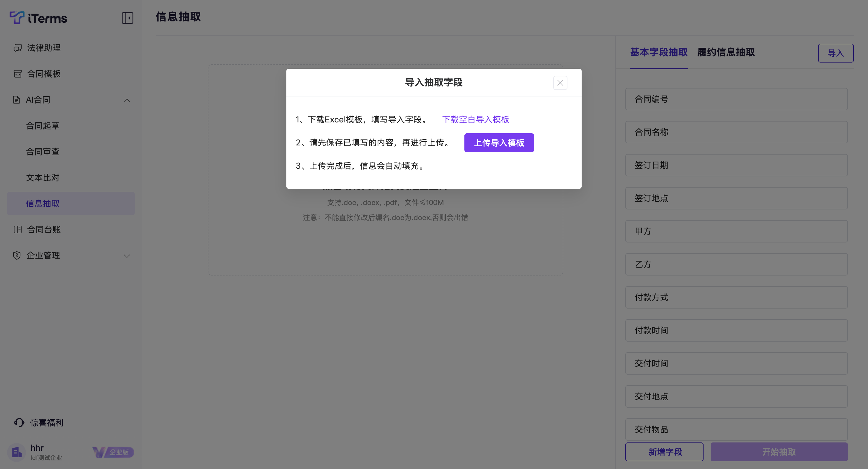Click the 惊喜福利 headset icon
868x469 pixels.
pyautogui.click(x=19, y=422)
